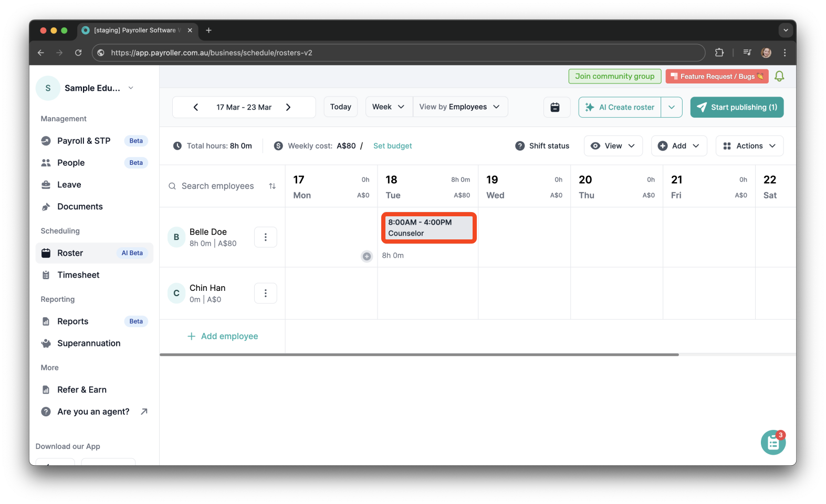
Task: Click the sort employees arrows icon
Action: (x=272, y=186)
